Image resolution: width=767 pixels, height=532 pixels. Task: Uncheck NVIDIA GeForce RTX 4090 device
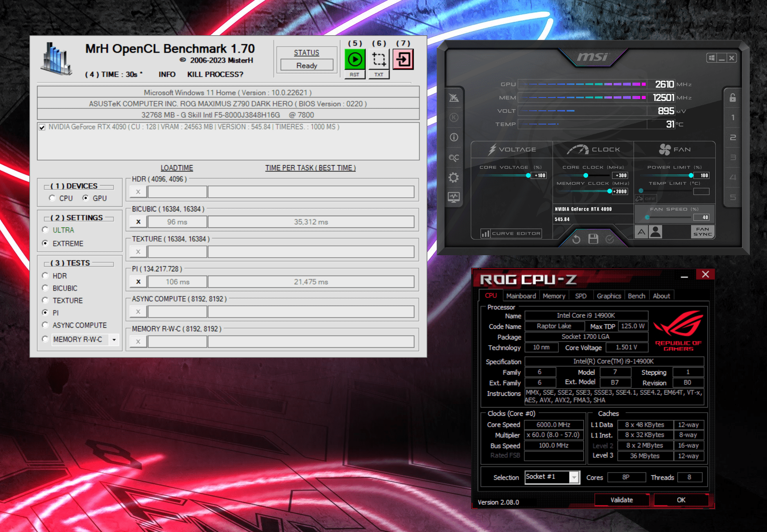[42, 127]
